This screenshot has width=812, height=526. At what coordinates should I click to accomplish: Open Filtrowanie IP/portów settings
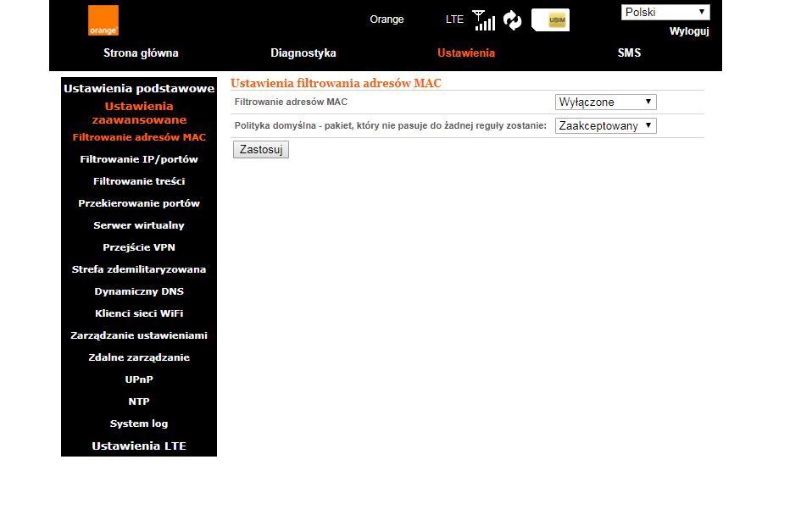pos(139,159)
